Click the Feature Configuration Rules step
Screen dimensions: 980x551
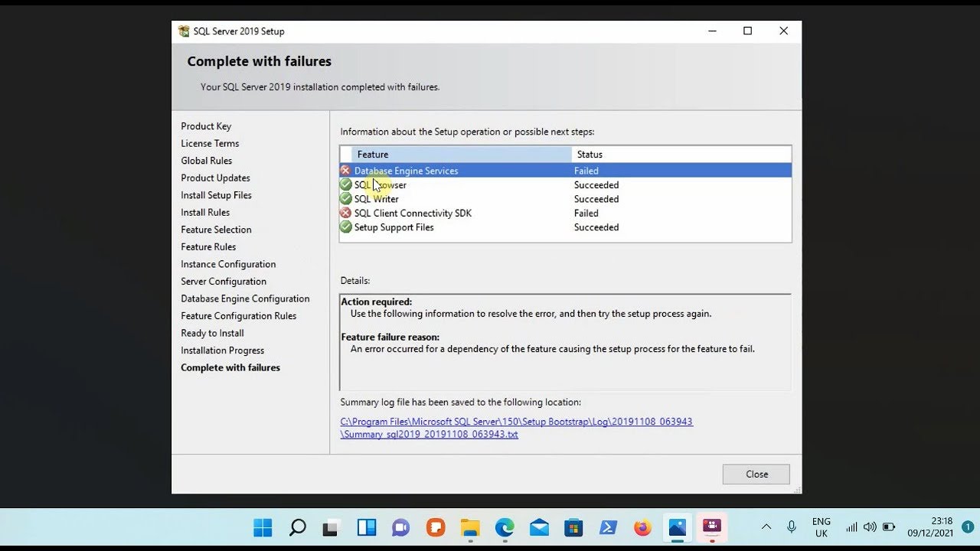(238, 316)
